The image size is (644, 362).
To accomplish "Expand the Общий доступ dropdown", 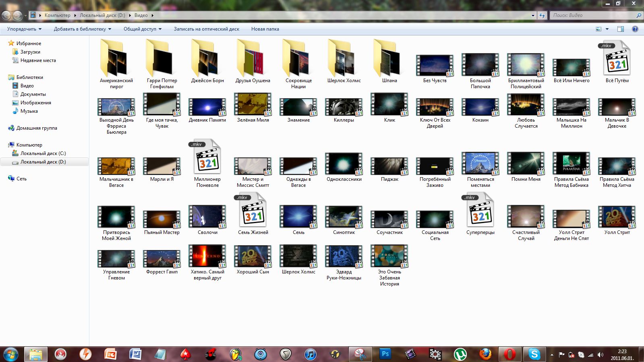I will [142, 29].
